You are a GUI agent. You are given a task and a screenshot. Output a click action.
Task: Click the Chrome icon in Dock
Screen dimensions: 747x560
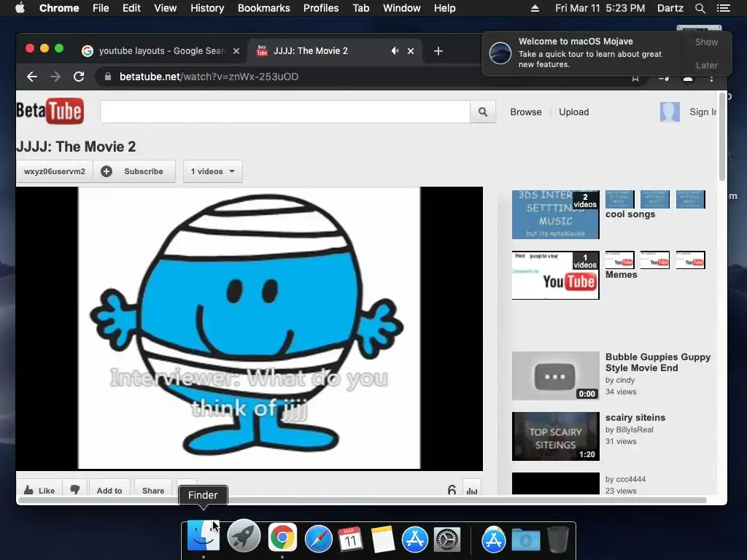click(x=282, y=538)
